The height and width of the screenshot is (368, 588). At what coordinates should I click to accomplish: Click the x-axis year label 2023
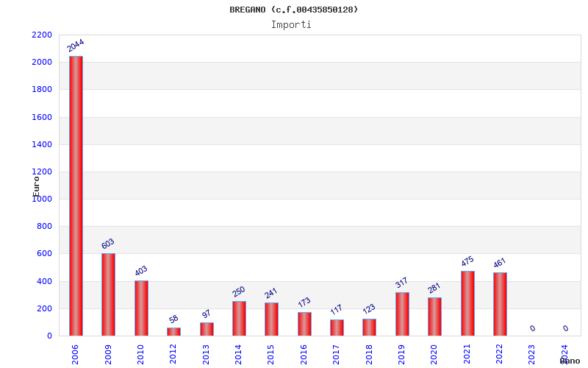point(531,355)
